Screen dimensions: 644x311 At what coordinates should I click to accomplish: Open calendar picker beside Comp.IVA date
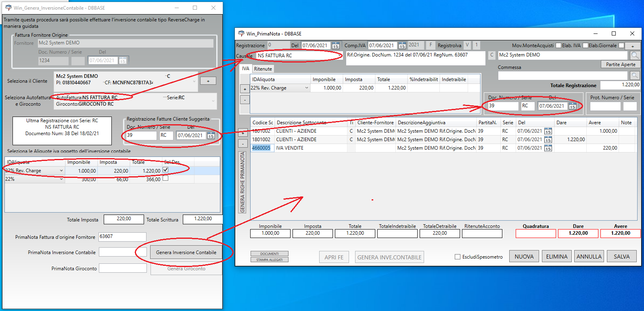point(402,46)
